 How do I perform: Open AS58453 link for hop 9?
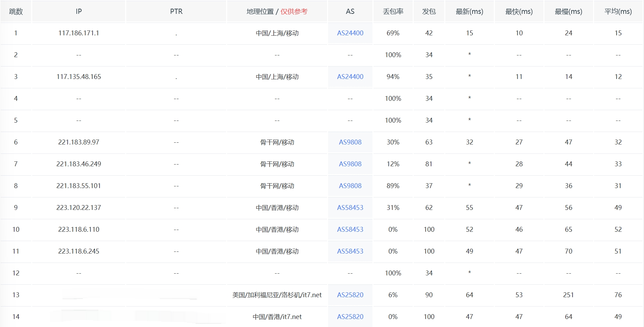pyautogui.click(x=350, y=207)
